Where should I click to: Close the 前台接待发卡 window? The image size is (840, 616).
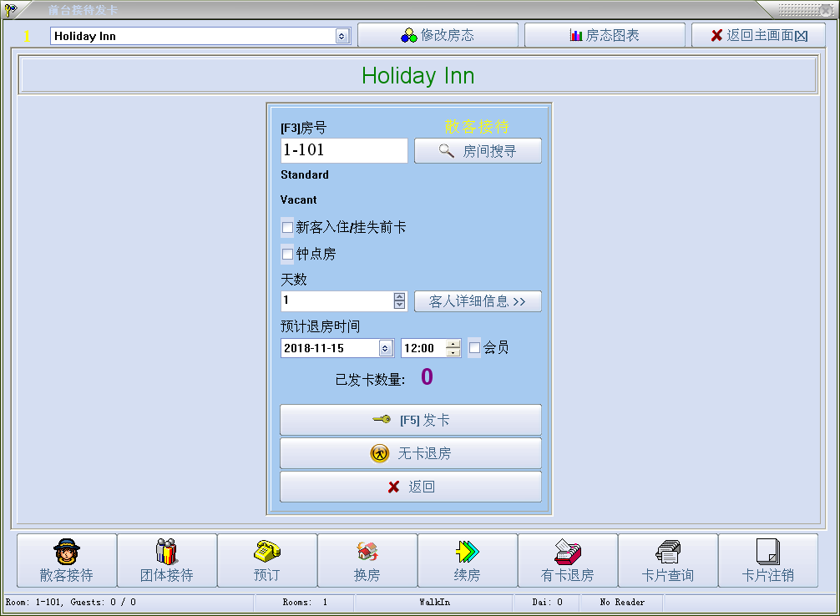coord(826,10)
